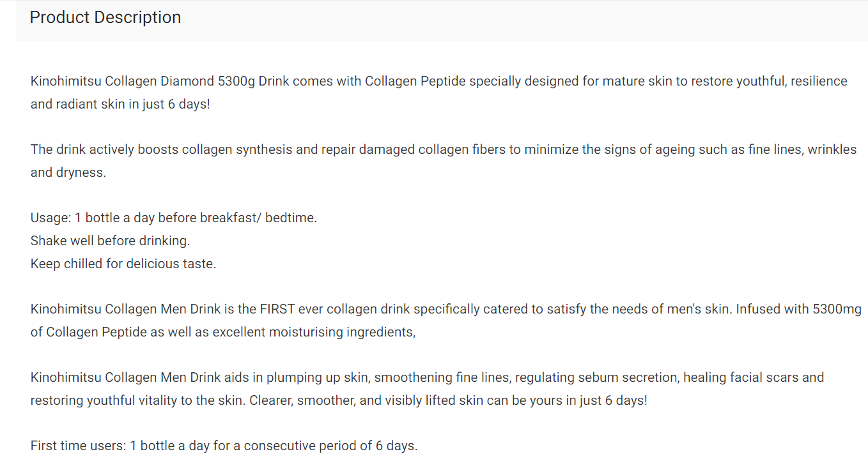Click the words 'and dryness.'
Image resolution: width=868 pixels, height=461 pixels.
click(x=68, y=172)
